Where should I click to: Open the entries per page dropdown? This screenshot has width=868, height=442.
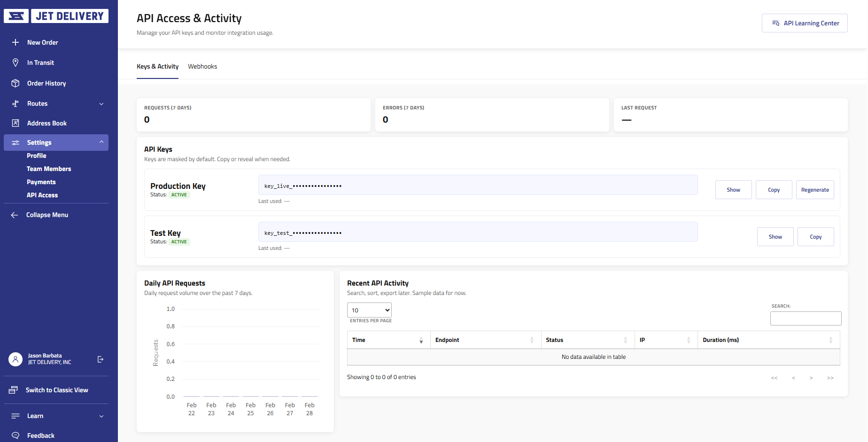point(369,310)
